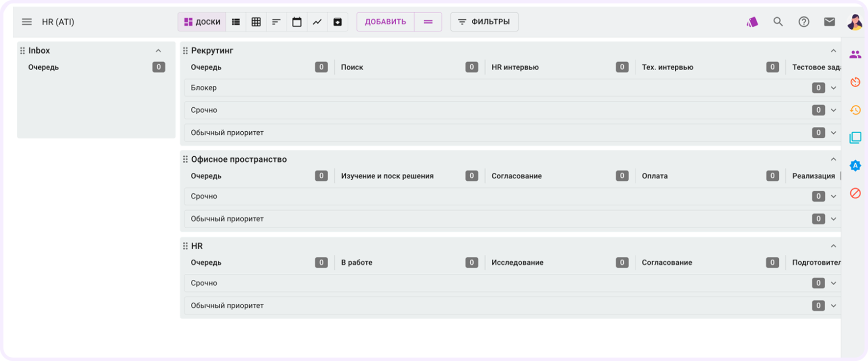Click Согласование column in Офисное пространство
Viewport: 868px width, 361px height.
click(516, 176)
